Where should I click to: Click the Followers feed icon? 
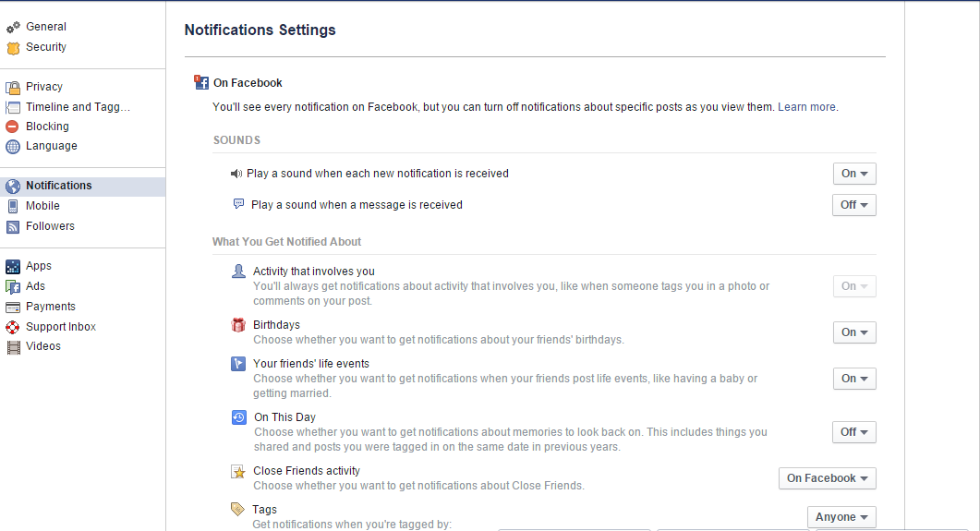click(x=13, y=227)
